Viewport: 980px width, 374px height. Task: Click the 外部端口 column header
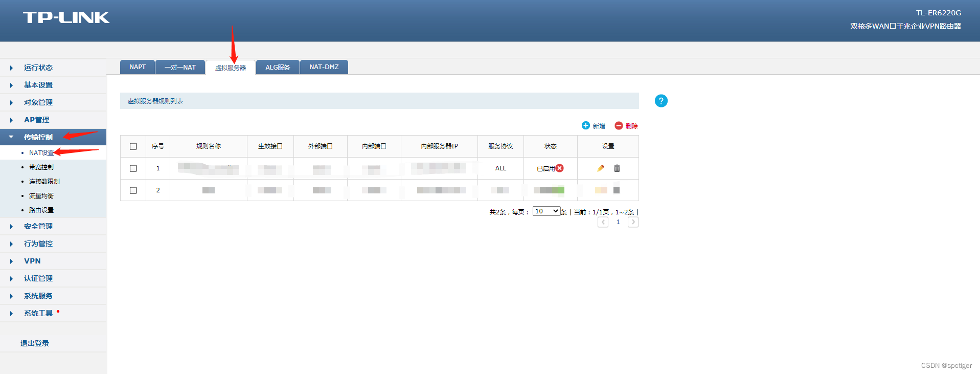321,146
